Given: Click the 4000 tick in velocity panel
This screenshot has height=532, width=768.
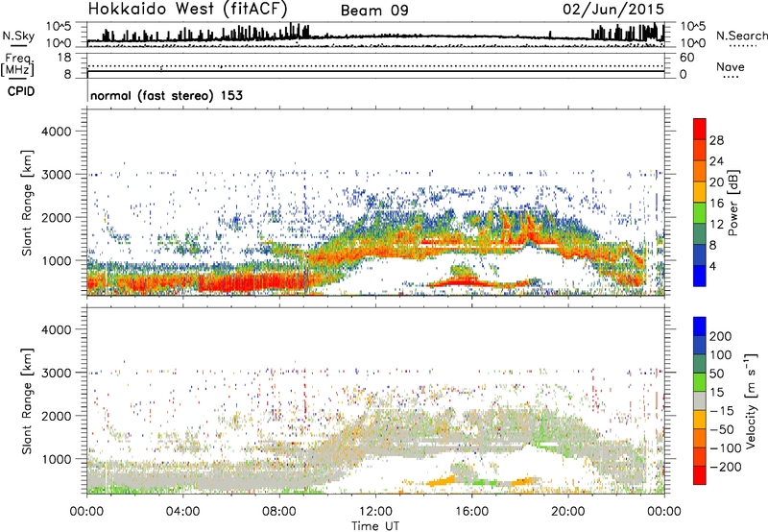Looking at the screenshot, I should coord(56,329).
